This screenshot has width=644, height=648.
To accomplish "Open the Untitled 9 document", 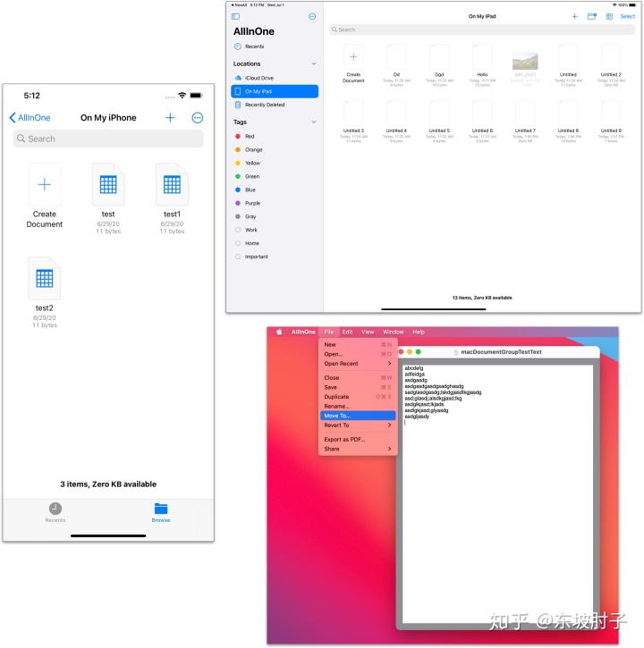I will pyautogui.click(x=611, y=122).
